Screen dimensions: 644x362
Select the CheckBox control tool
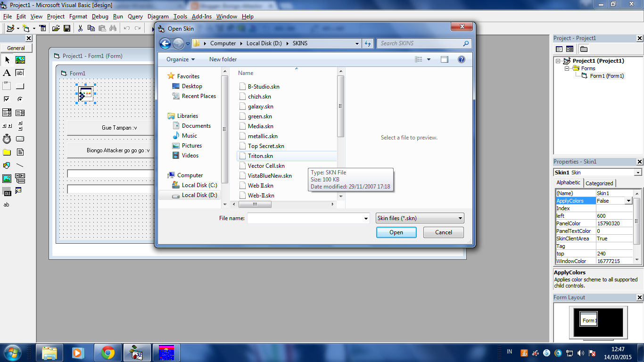(7, 99)
